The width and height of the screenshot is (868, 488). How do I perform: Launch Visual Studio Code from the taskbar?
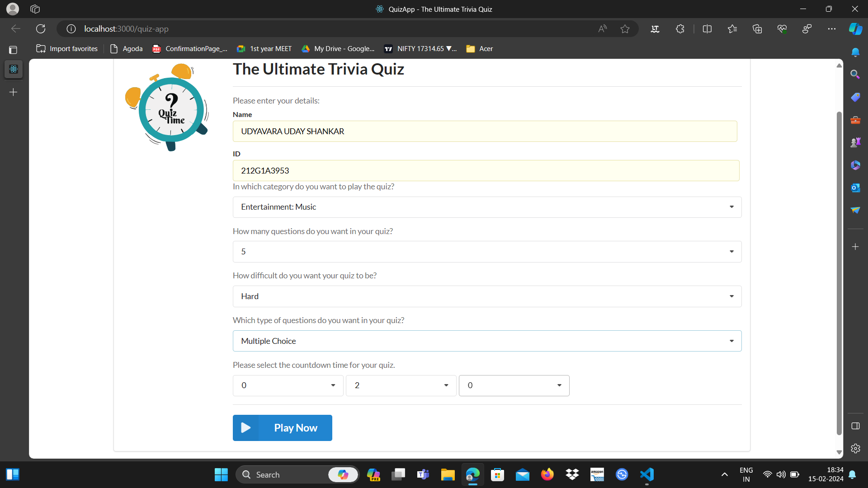(x=647, y=474)
